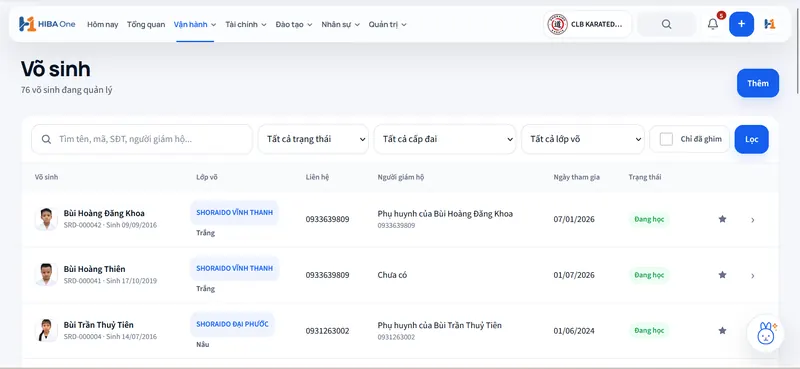The width and height of the screenshot is (800, 369).
Task: Pin star for Bùi Hoàng Đăng Khoa
Action: (722, 219)
